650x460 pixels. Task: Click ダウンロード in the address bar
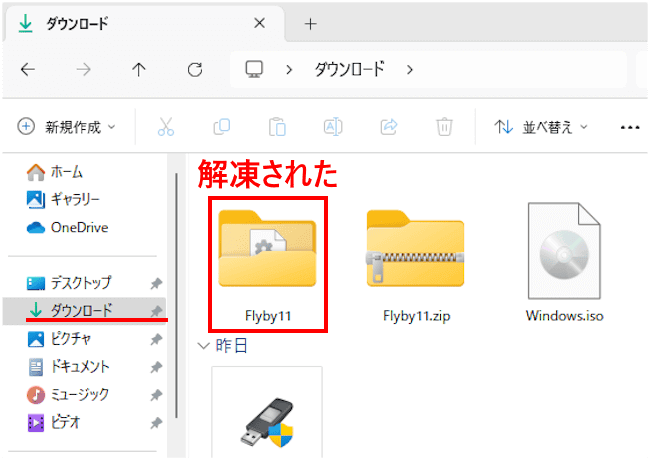[x=349, y=69]
